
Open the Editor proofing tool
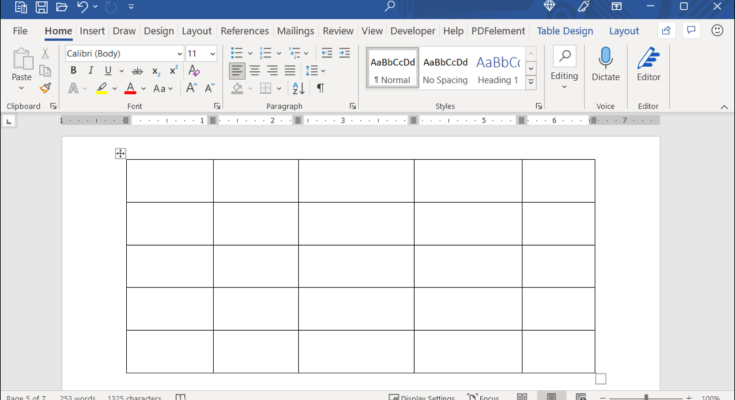(648, 59)
